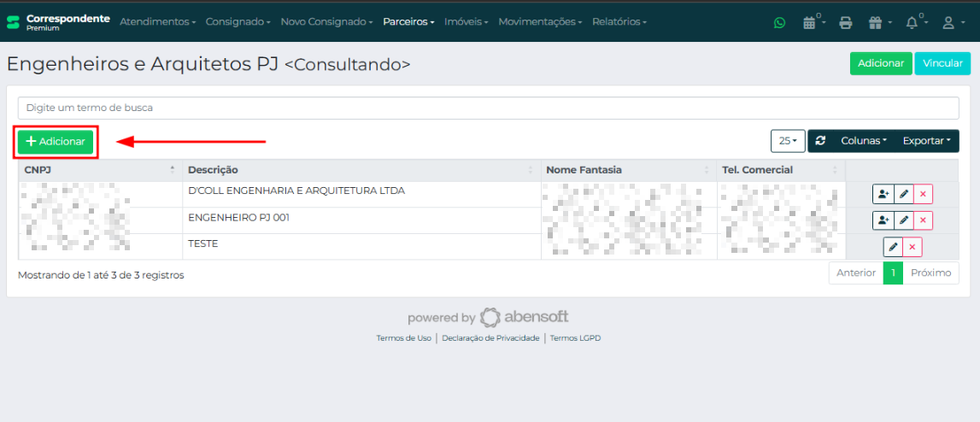The width and height of the screenshot is (980, 422).
Task: Delete the ENGENHEIRO PJ 001 row
Action: click(923, 221)
